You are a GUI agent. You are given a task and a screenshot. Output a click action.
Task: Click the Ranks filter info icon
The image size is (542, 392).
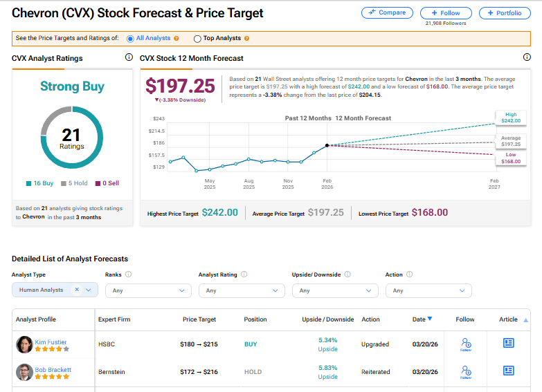click(x=129, y=274)
